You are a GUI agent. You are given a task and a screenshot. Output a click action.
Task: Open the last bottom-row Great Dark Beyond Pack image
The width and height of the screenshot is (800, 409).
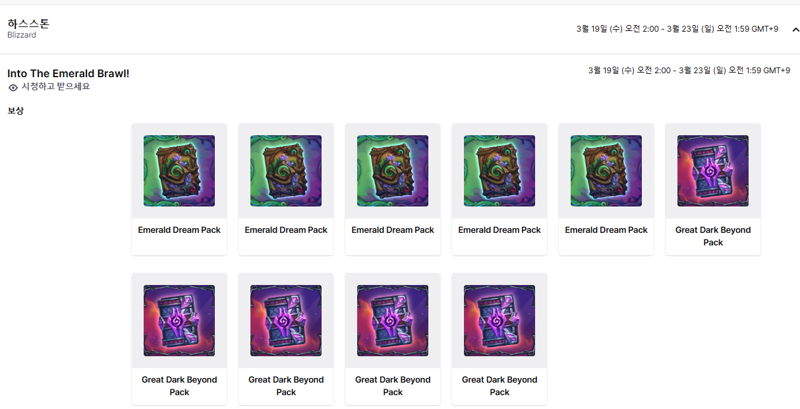pyautogui.click(x=499, y=321)
